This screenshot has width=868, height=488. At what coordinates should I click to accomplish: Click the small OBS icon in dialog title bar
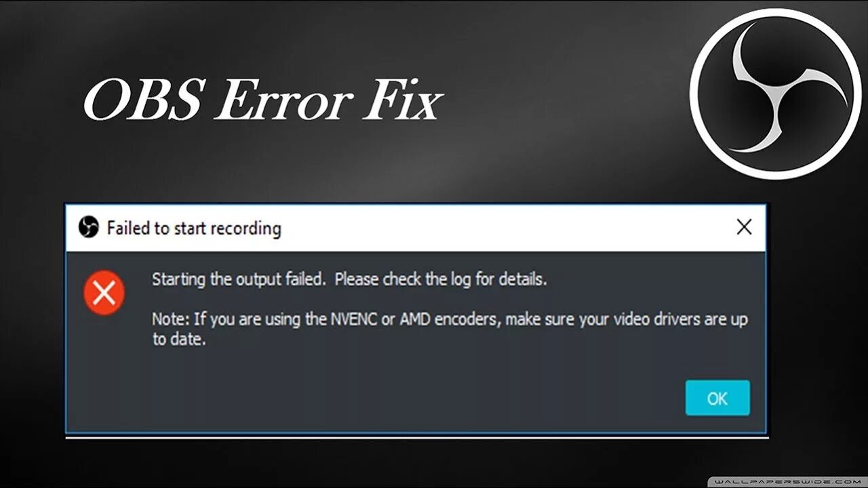[88, 227]
